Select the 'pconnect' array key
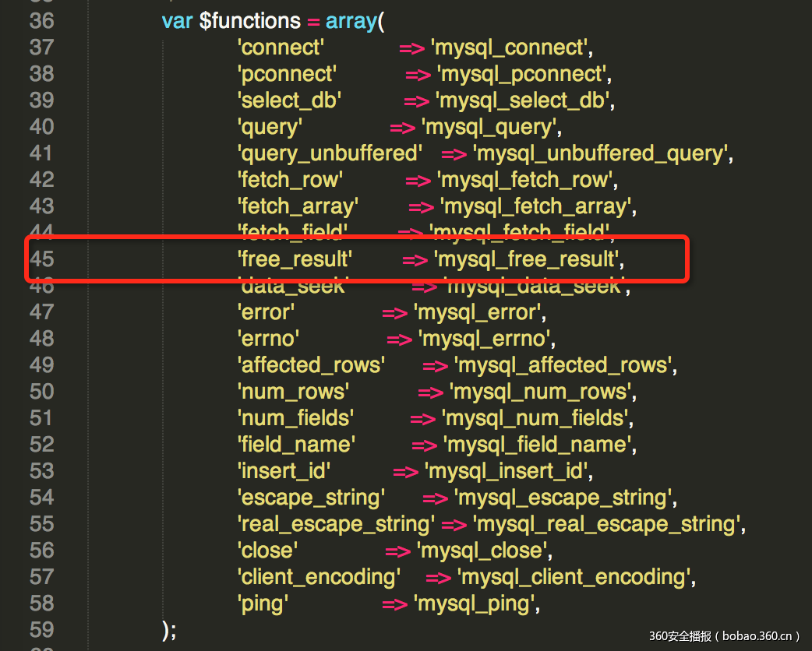Viewport: 812px width, 651px height. tap(287, 74)
